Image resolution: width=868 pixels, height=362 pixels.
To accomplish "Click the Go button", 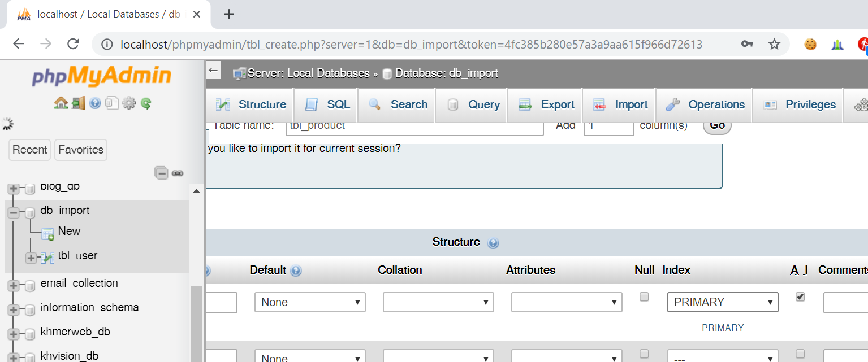I will tap(717, 125).
